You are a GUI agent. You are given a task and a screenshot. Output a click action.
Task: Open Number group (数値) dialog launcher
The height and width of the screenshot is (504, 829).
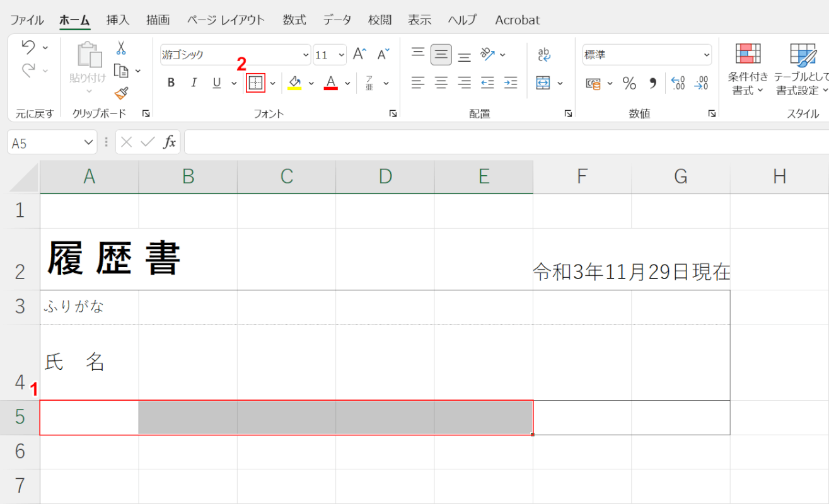click(x=712, y=113)
